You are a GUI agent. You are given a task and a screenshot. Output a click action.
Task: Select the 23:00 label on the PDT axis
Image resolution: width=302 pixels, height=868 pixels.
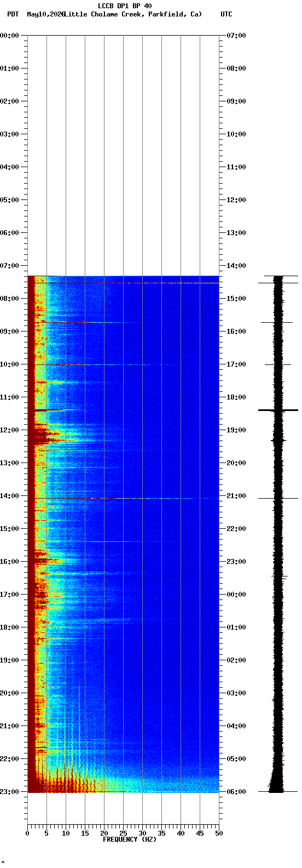(9, 792)
